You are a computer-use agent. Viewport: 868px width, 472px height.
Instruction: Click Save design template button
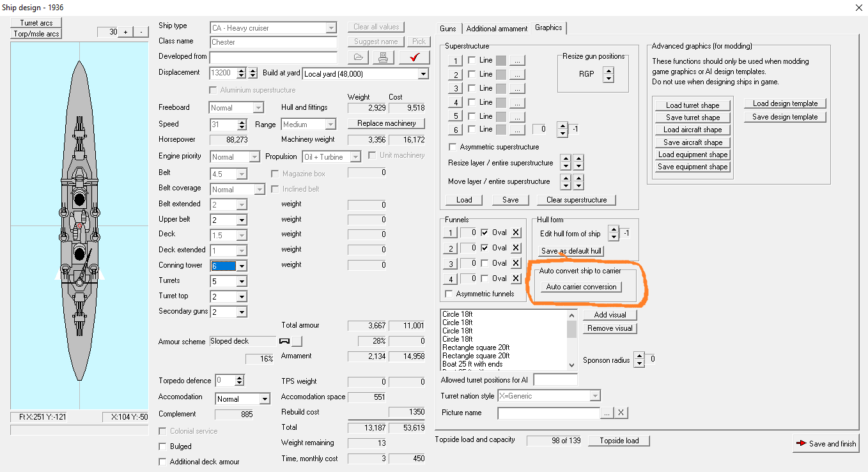coord(785,117)
